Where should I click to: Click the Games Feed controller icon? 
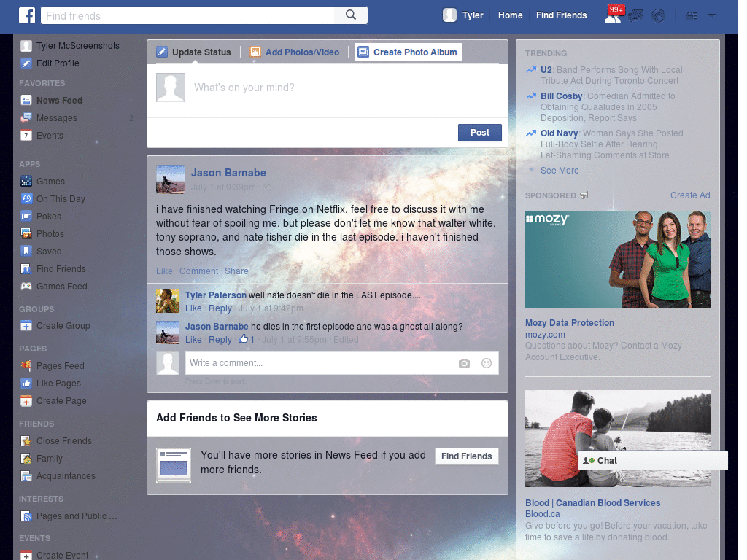[x=26, y=286]
